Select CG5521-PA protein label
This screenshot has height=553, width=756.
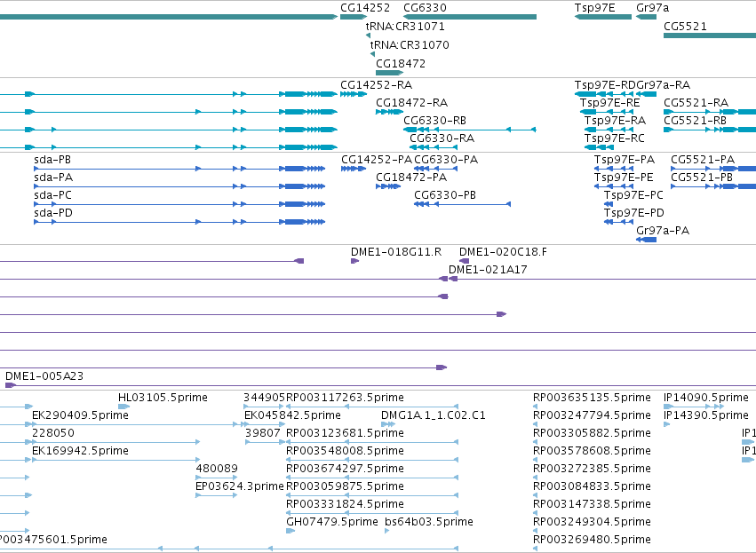(x=703, y=160)
